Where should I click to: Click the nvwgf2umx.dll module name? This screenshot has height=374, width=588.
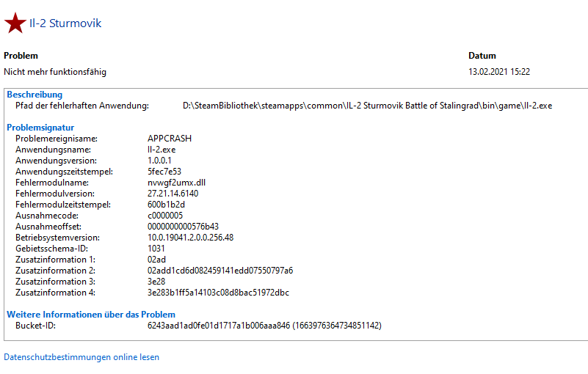pyautogui.click(x=176, y=183)
